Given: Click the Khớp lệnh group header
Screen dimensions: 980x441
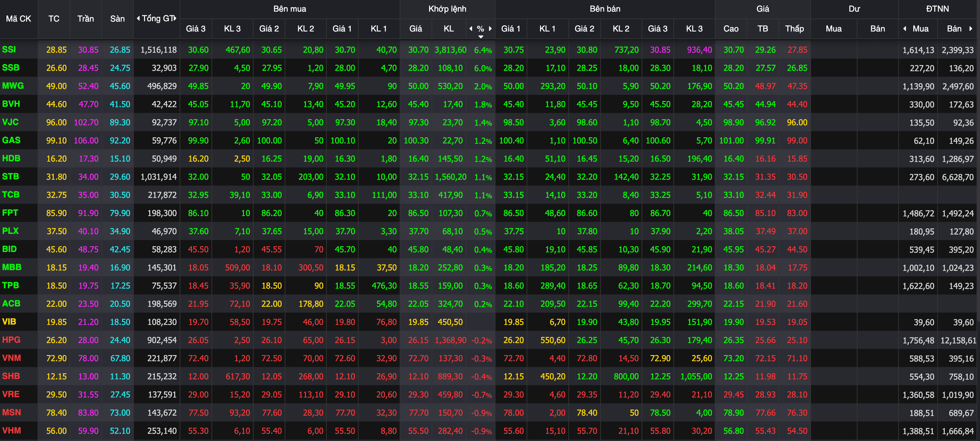Looking at the screenshot, I should (447, 9).
